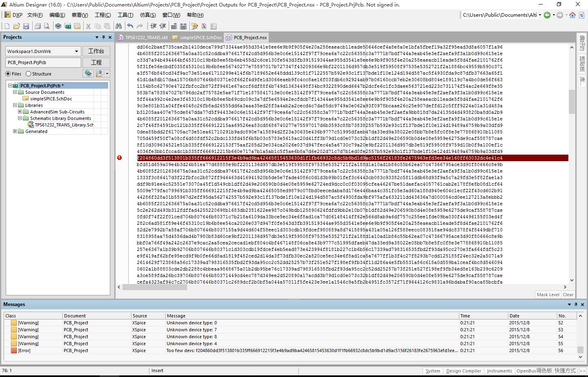Paste from the clipboard icon
This screenshot has height=377, width=588.
(x=107, y=26)
